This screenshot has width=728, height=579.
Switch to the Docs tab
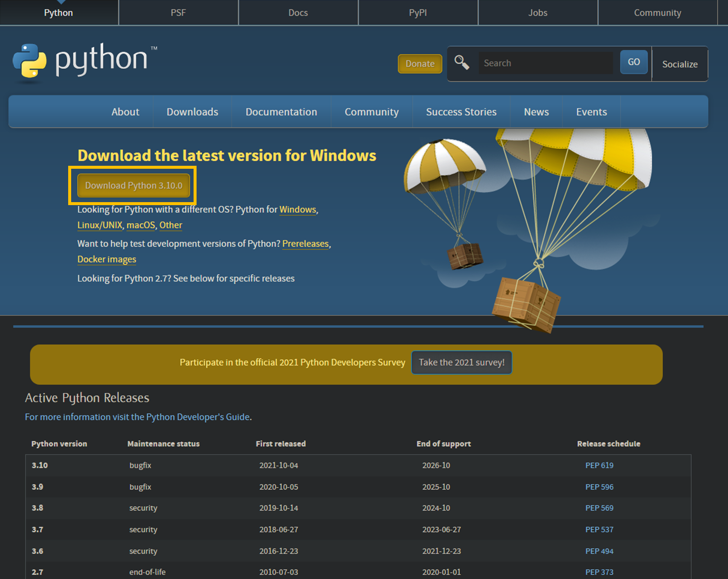pos(298,12)
